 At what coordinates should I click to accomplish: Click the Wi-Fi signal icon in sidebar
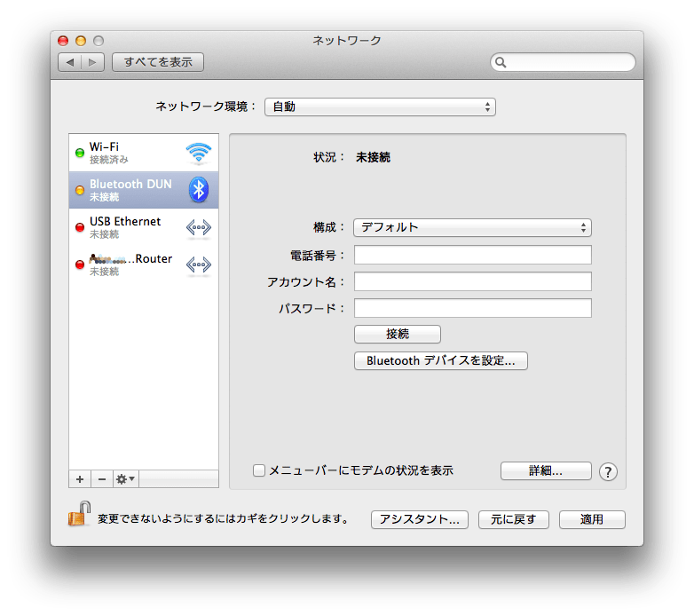tap(199, 153)
